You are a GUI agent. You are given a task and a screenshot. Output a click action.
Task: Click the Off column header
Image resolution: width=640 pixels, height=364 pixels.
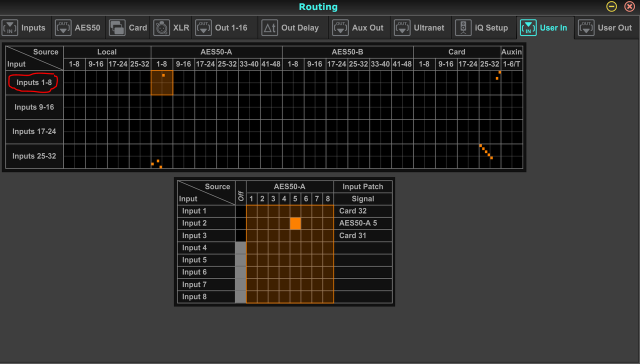[240, 192]
